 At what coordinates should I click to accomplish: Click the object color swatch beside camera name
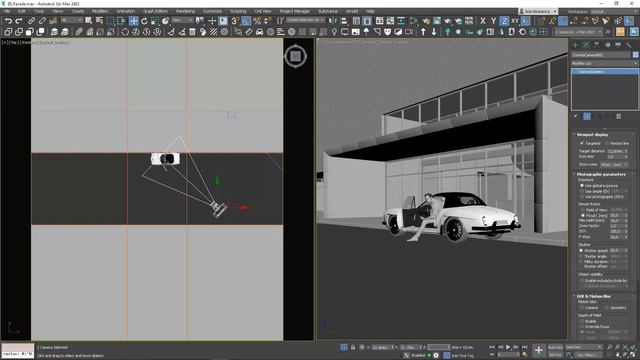pyautogui.click(x=635, y=55)
